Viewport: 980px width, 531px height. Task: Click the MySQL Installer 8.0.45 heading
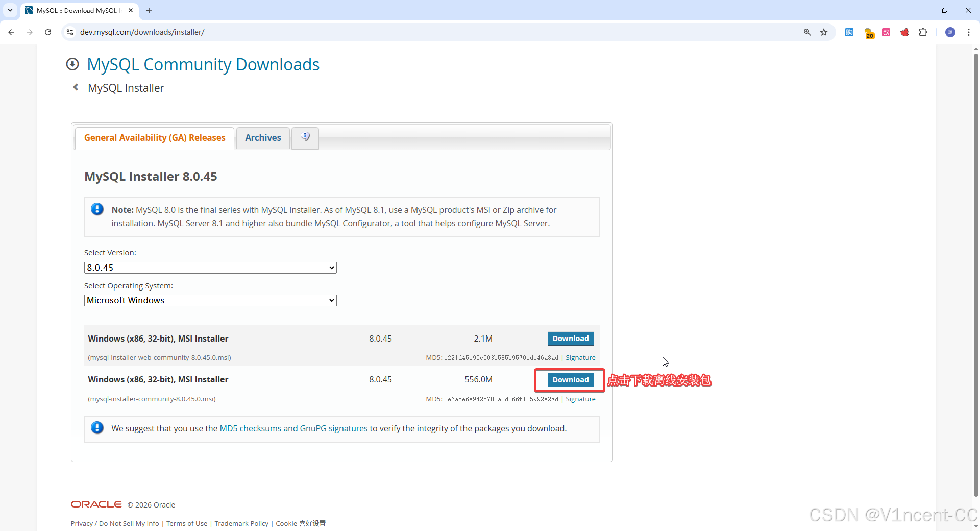point(151,176)
